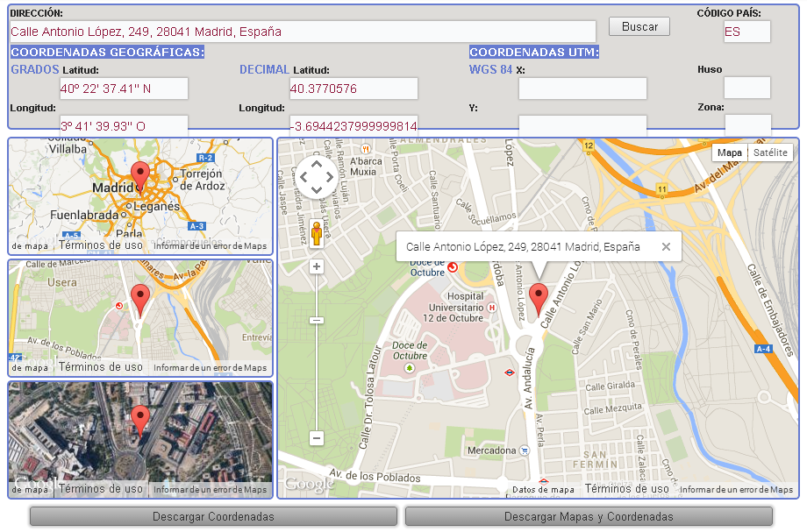Click the decimal Longitud field

pos(354,125)
